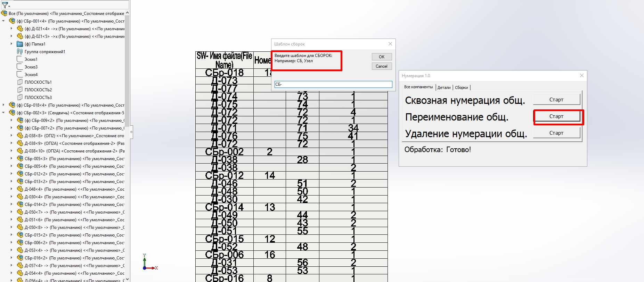Open the Сборки tab
644x282 pixels.
[x=462, y=88]
